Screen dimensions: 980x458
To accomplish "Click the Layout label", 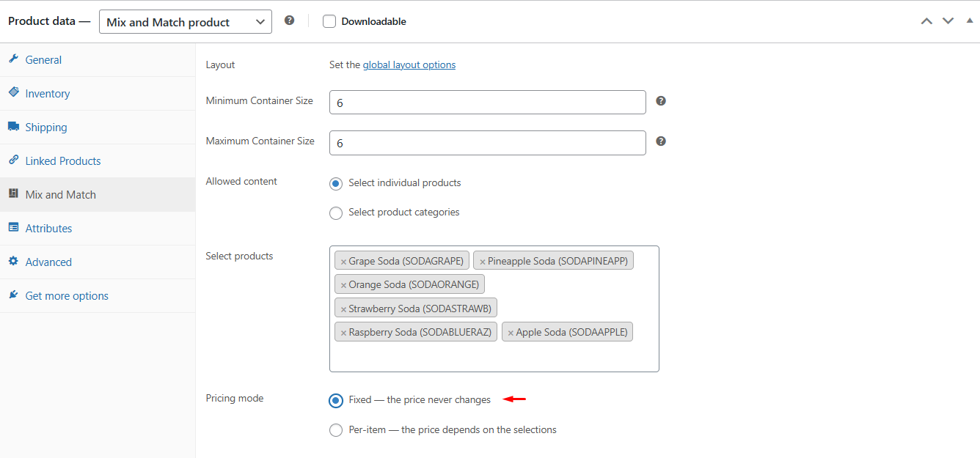I will click(x=220, y=64).
